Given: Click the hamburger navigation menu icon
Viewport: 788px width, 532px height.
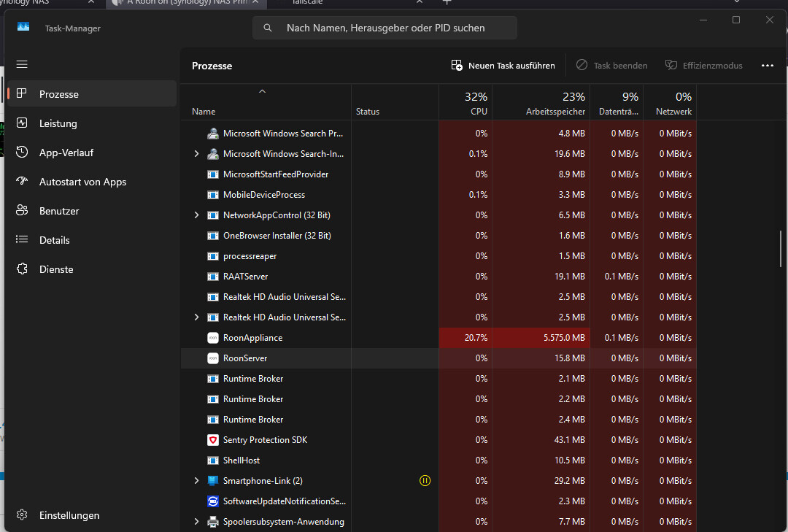Looking at the screenshot, I should point(22,64).
